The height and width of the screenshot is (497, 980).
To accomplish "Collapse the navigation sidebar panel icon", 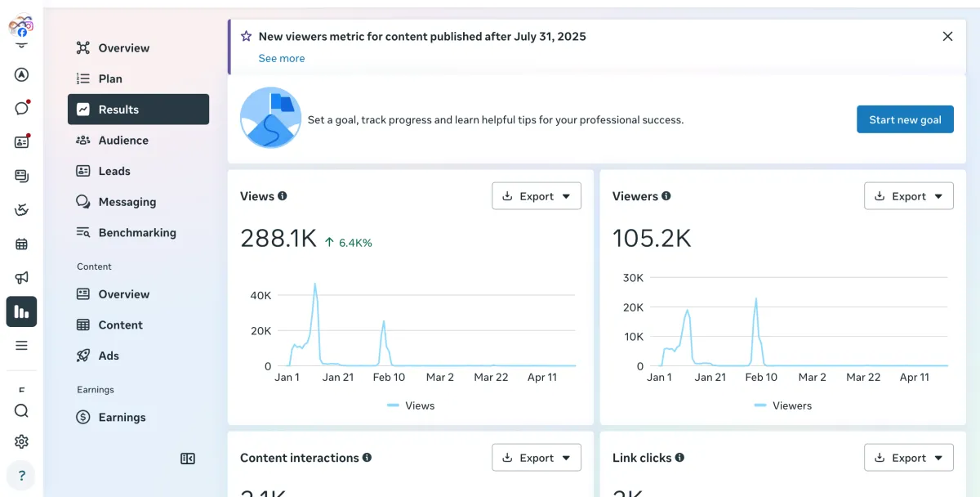I will point(188,459).
